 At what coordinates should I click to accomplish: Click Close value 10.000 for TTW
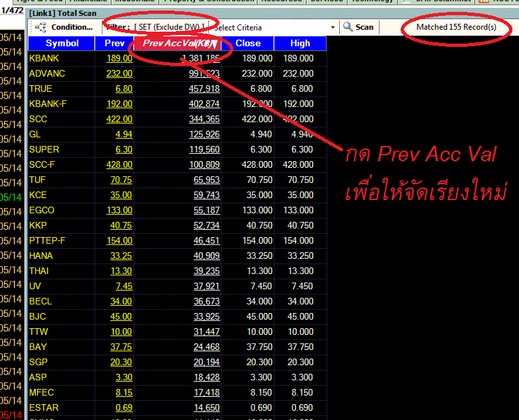pyautogui.click(x=259, y=332)
